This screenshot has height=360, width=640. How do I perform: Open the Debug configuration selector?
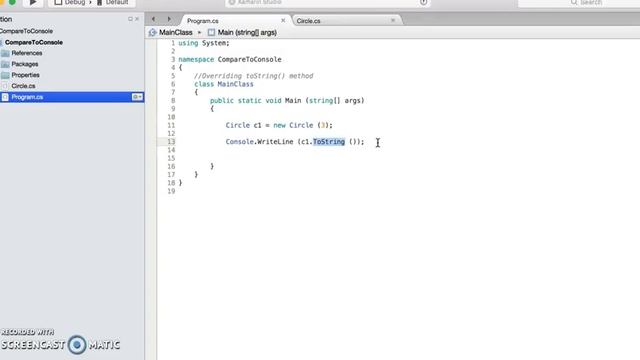pyautogui.click(x=70, y=2)
